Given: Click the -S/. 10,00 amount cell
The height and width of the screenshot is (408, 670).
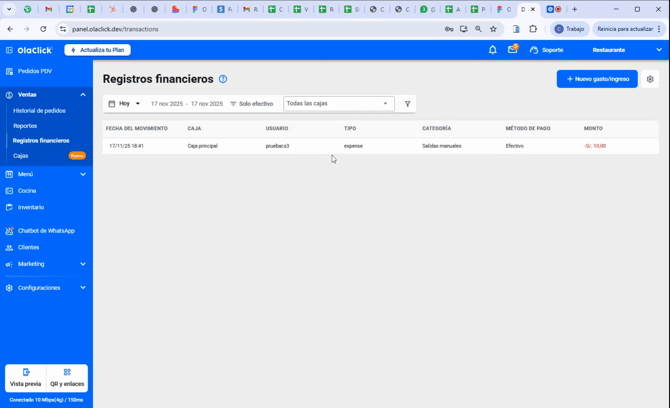Looking at the screenshot, I should pos(595,146).
